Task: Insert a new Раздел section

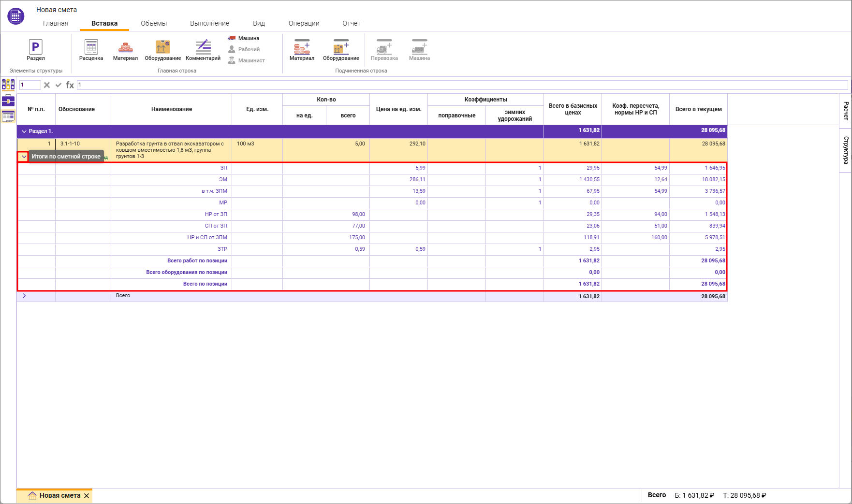Action: [x=35, y=50]
